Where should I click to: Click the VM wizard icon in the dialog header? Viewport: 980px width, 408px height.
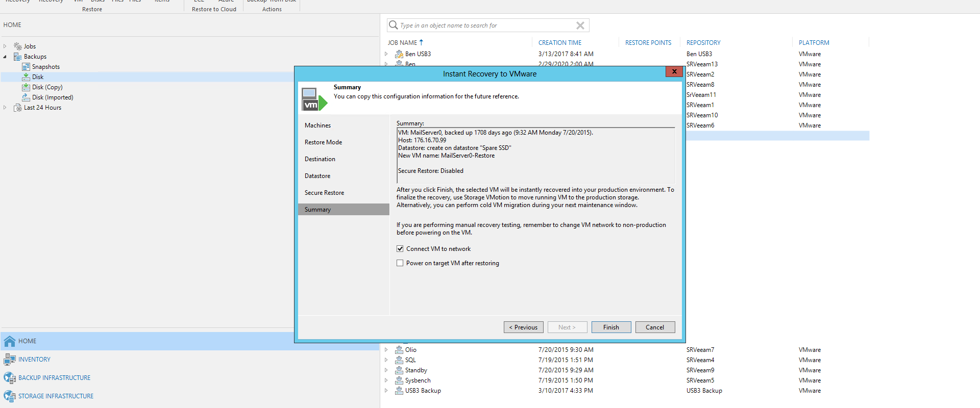tap(314, 99)
